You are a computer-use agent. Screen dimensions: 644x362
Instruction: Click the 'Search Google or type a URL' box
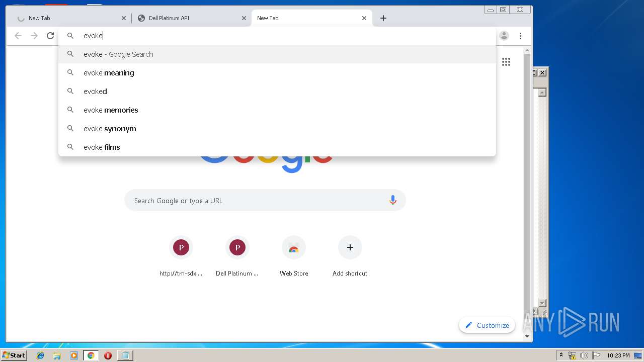click(x=265, y=200)
